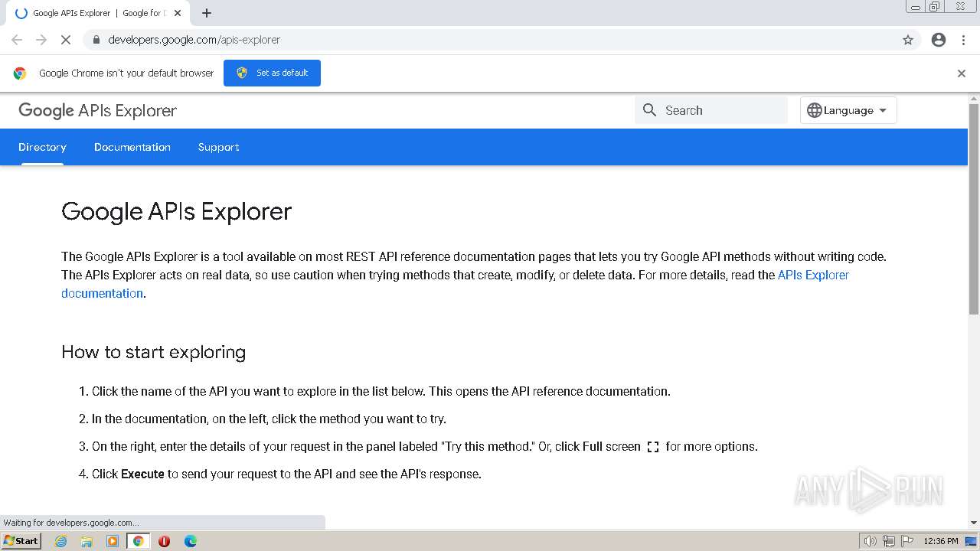980x551 pixels.
Task: Click the scrollbar up arrow
Action: pyautogui.click(x=974, y=98)
